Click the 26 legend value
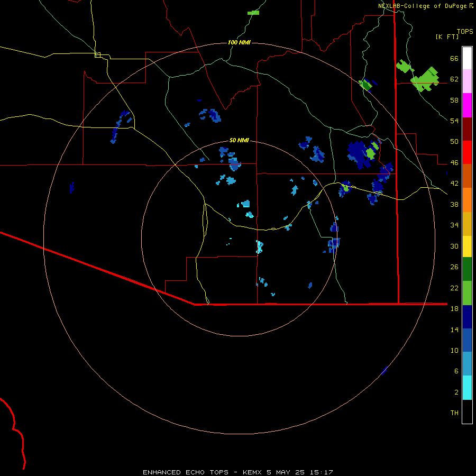 click(454, 267)
